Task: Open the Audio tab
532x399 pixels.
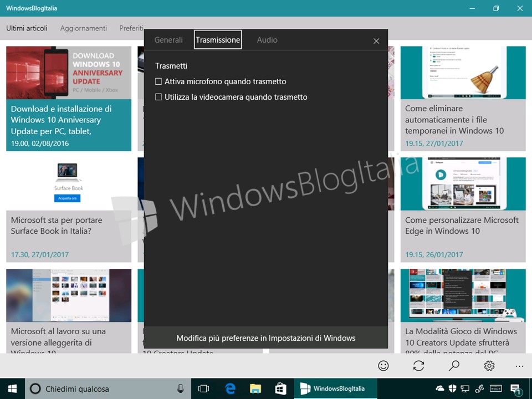Action: pyautogui.click(x=267, y=40)
